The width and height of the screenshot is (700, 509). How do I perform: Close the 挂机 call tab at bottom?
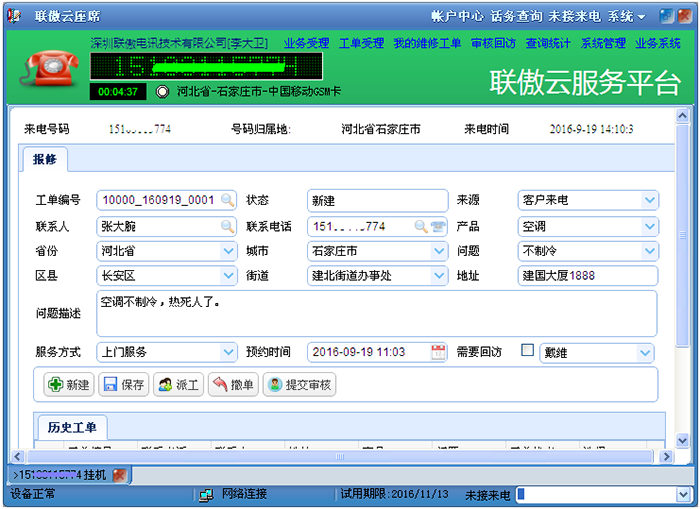coord(119,474)
